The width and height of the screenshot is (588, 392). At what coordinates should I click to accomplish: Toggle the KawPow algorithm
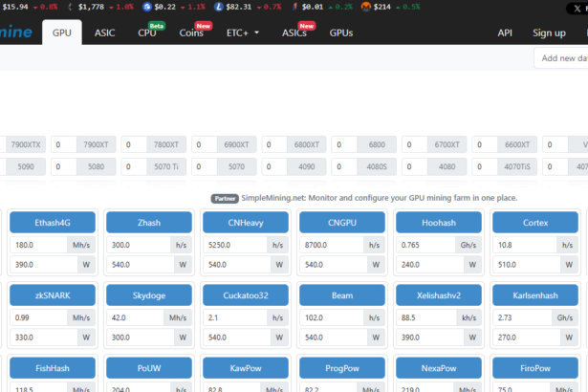click(246, 368)
